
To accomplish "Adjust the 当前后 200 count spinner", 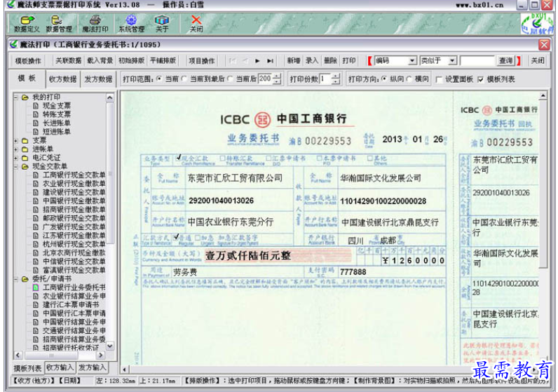I will [277, 79].
